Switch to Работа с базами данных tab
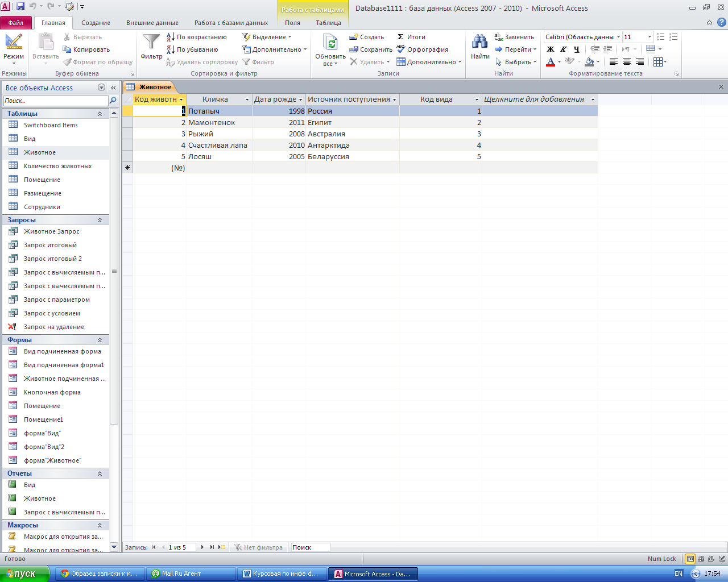 [231, 23]
